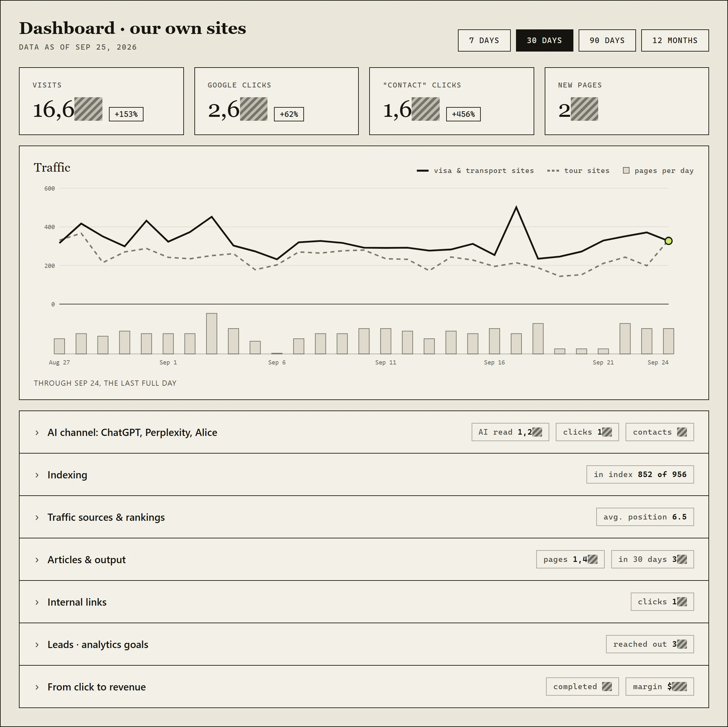Click the +153% visits change badge

click(126, 114)
